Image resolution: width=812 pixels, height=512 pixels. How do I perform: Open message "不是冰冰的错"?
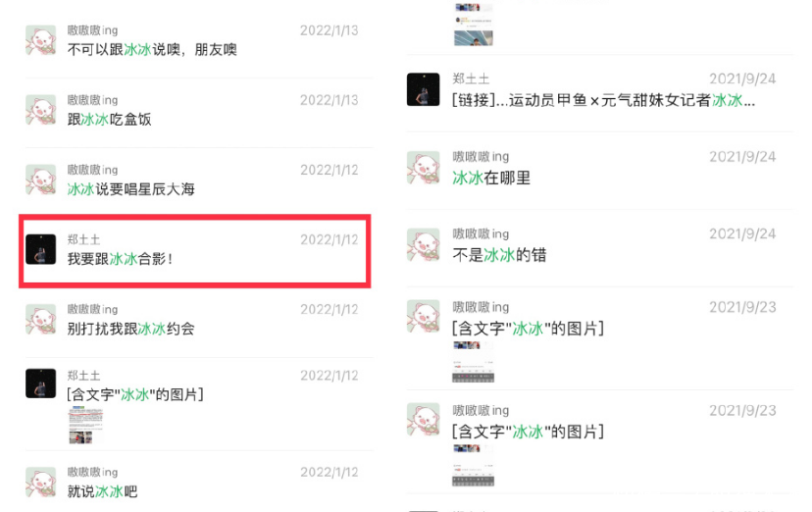pos(599,248)
